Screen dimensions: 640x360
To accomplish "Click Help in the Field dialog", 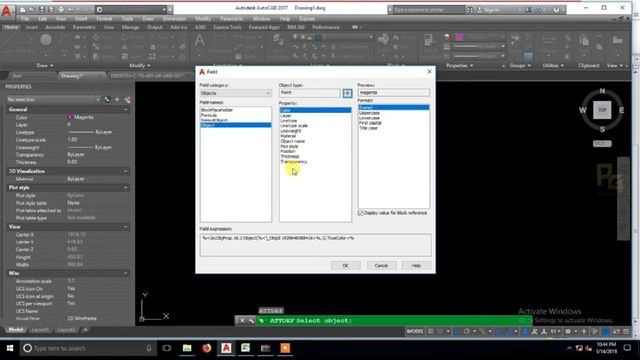I will tap(416, 266).
